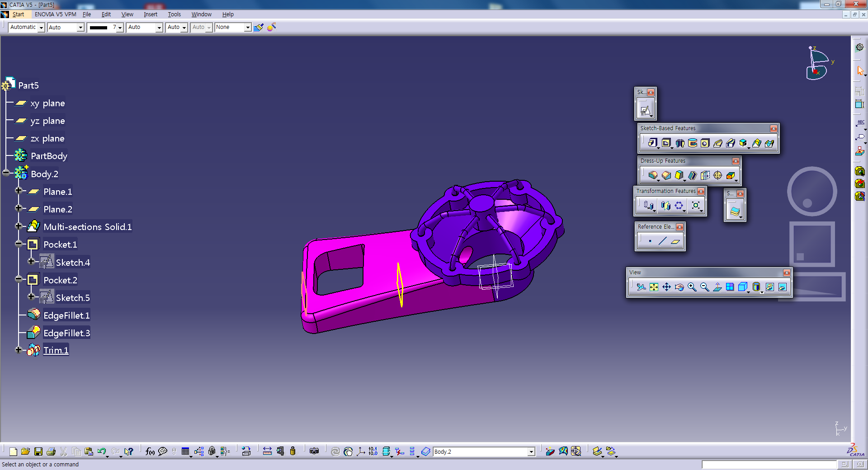The image size is (868, 470).
Task: Expand the Sketch.4 tree node
Action: click(x=31, y=261)
